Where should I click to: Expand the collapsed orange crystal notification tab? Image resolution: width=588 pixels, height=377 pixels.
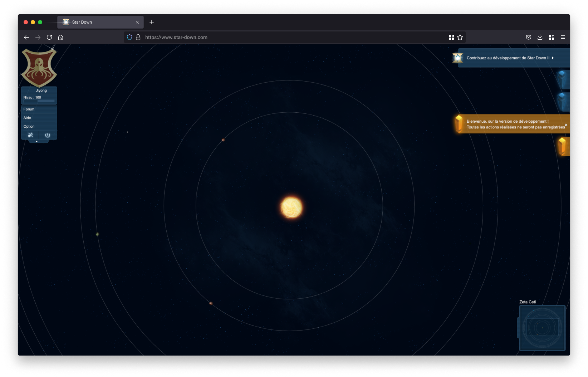[563, 146]
